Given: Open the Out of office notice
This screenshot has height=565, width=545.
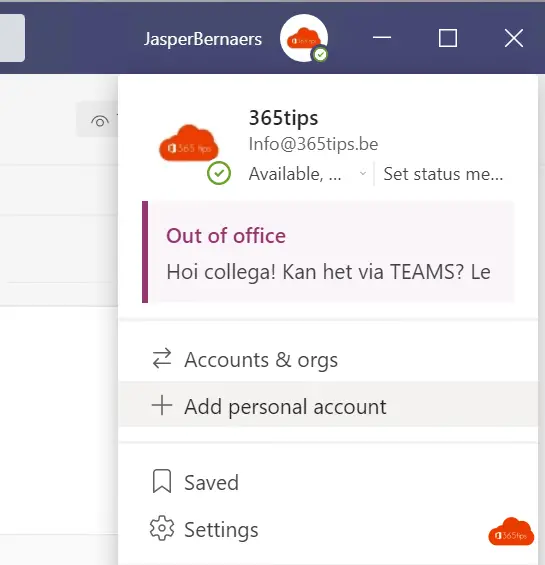Looking at the screenshot, I should [x=328, y=252].
